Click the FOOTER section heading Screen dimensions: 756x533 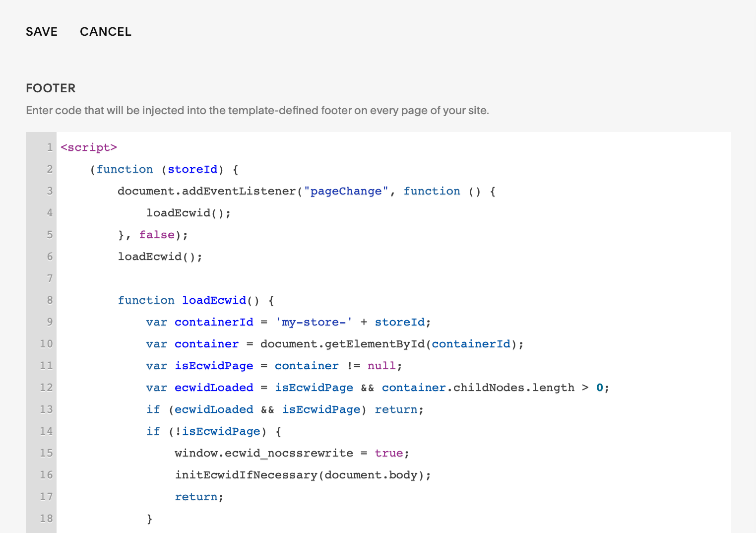pos(51,88)
